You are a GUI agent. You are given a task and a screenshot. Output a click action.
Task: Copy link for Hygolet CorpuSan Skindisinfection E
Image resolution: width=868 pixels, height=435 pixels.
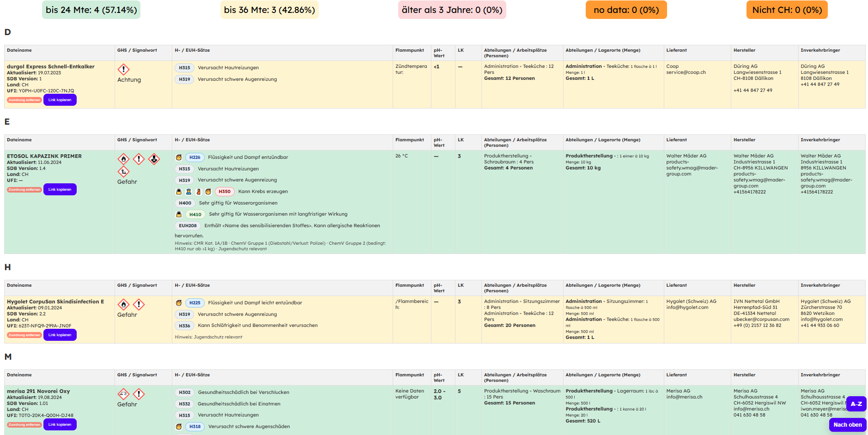coord(60,335)
